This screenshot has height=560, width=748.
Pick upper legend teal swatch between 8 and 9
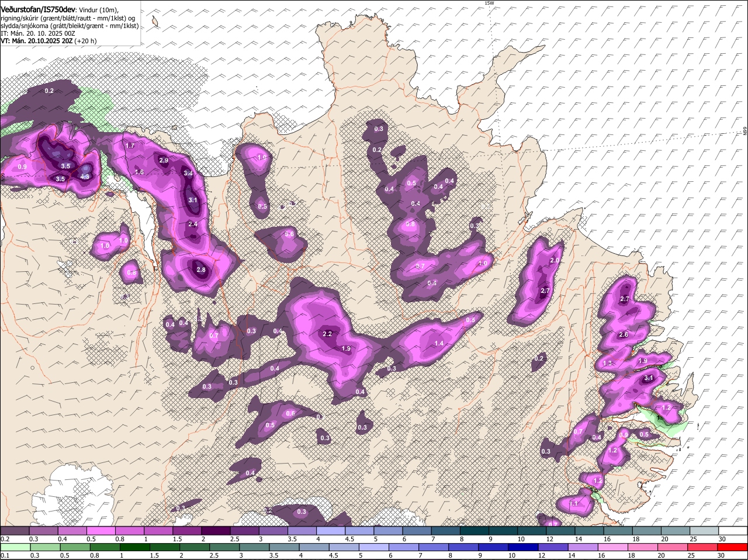click(x=475, y=530)
